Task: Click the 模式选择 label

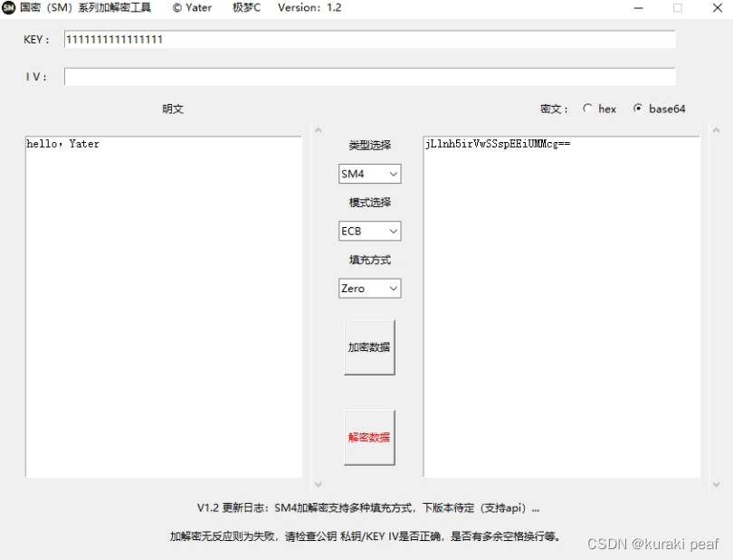Action: pos(370,203)
